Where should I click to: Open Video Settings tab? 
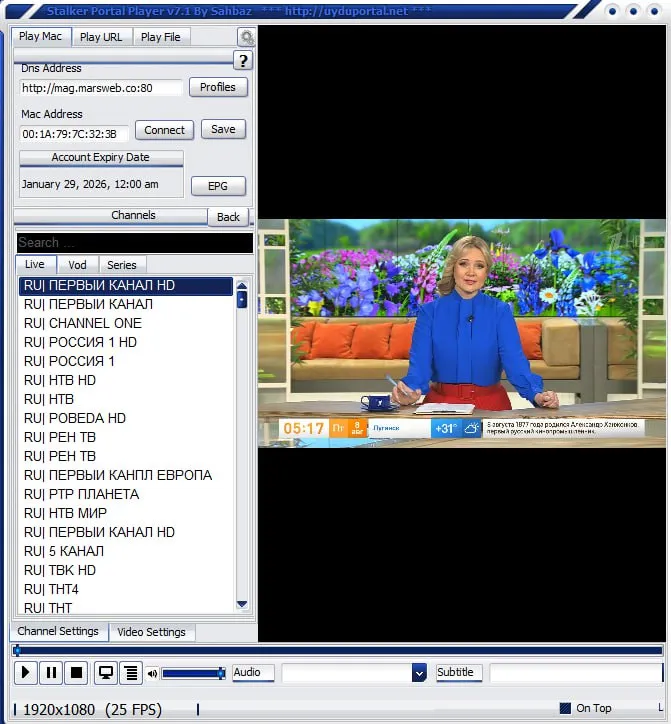pyautogui.click(x=151, y=632)
